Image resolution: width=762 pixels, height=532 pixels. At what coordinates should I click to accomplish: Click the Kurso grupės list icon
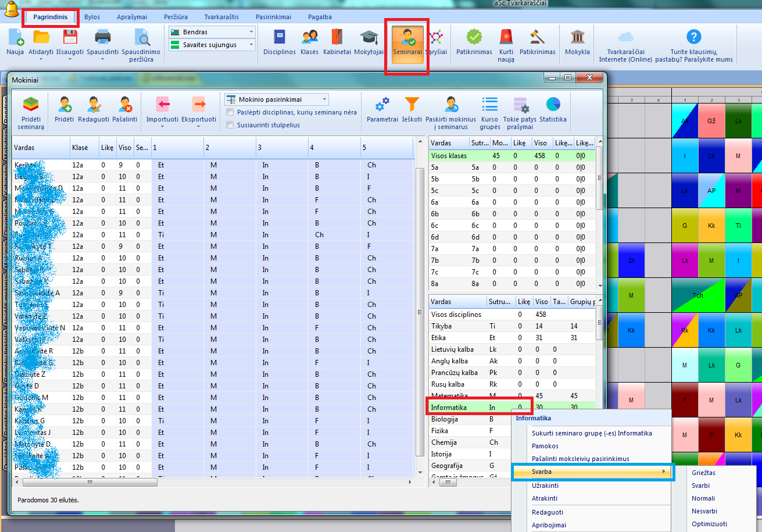[x=490, y=105]
